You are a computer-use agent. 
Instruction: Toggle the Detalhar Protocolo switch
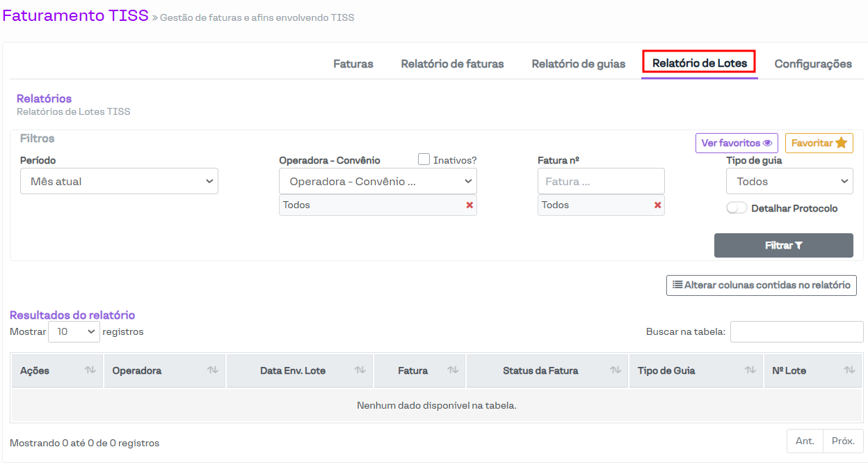(737, 208)
